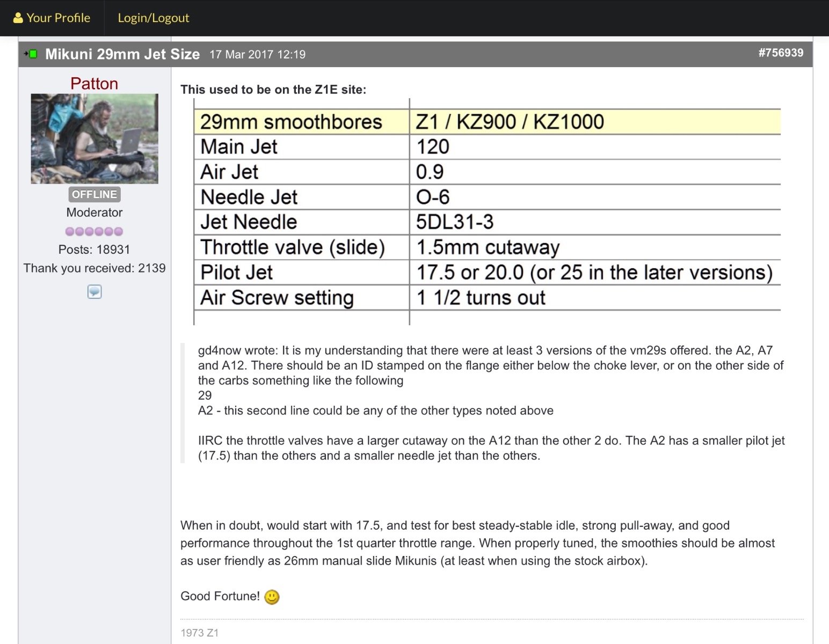
Task: Open Patton's username profile link
Action: coord(94,83)
